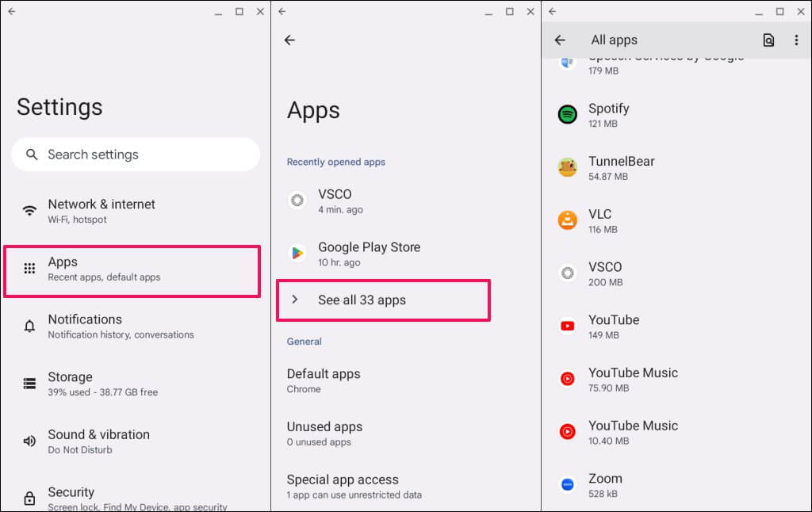Select YouTube Music 10.40 MB entry
The height and width of the screenshot is (512, 812).
(676, 432)
